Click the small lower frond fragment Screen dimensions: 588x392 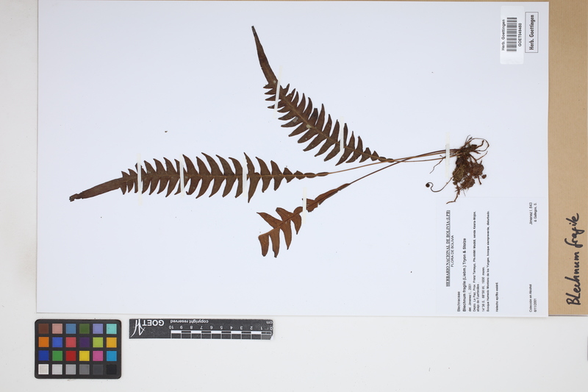coord(283,224)
